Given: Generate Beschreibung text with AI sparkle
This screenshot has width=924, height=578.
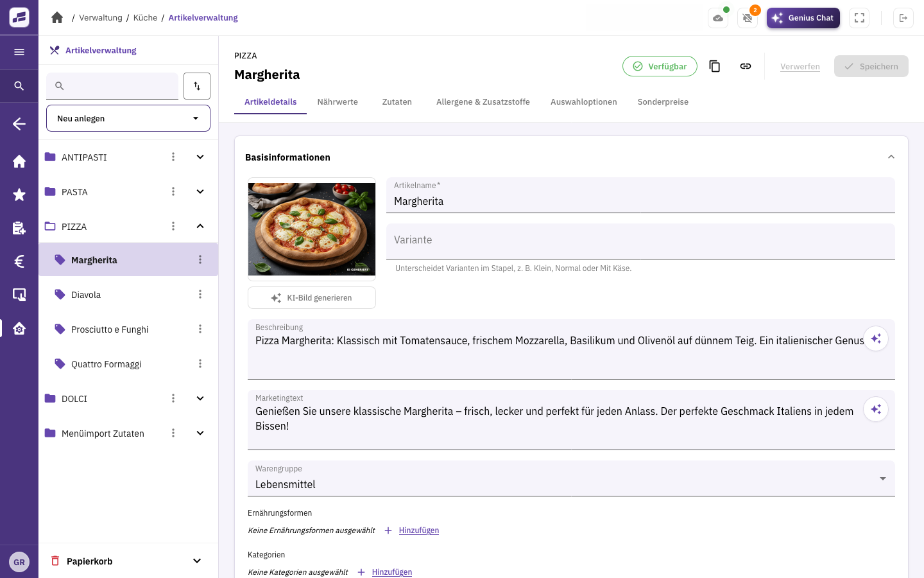Looking at the screenshot, I should pyautogui.click(x=876, y=338).
